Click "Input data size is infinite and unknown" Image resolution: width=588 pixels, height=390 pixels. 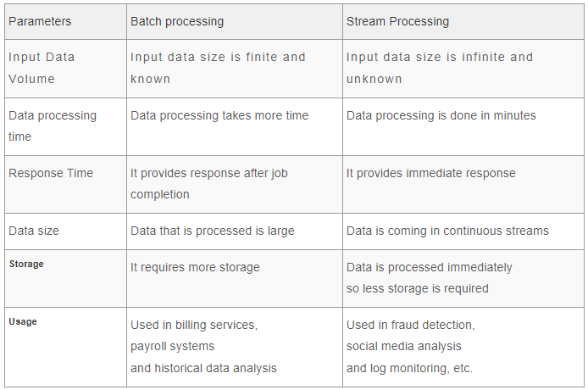pyautogui.click(x=440, y=68)
